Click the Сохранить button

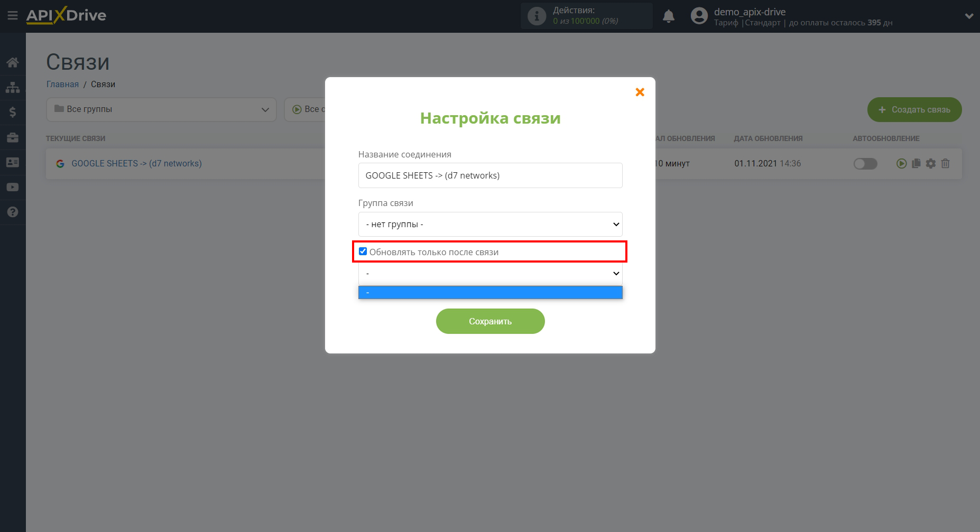tap(490, 321)
